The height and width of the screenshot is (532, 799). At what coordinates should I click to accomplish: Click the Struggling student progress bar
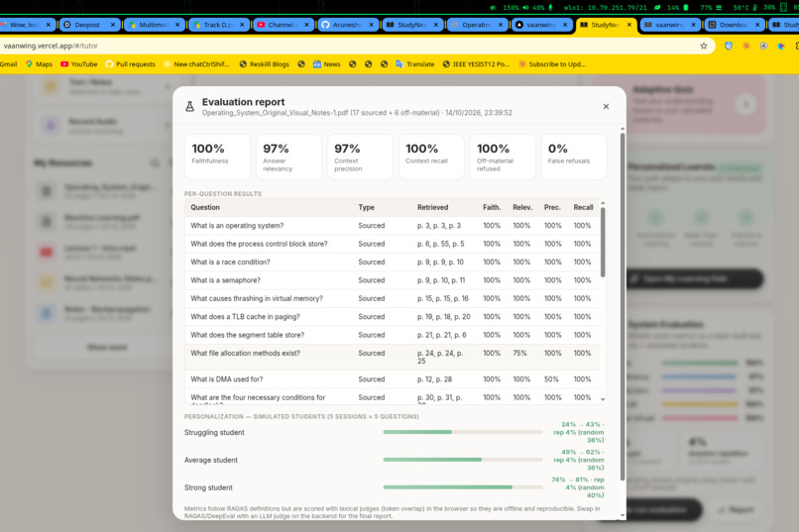tap(463, 432)
